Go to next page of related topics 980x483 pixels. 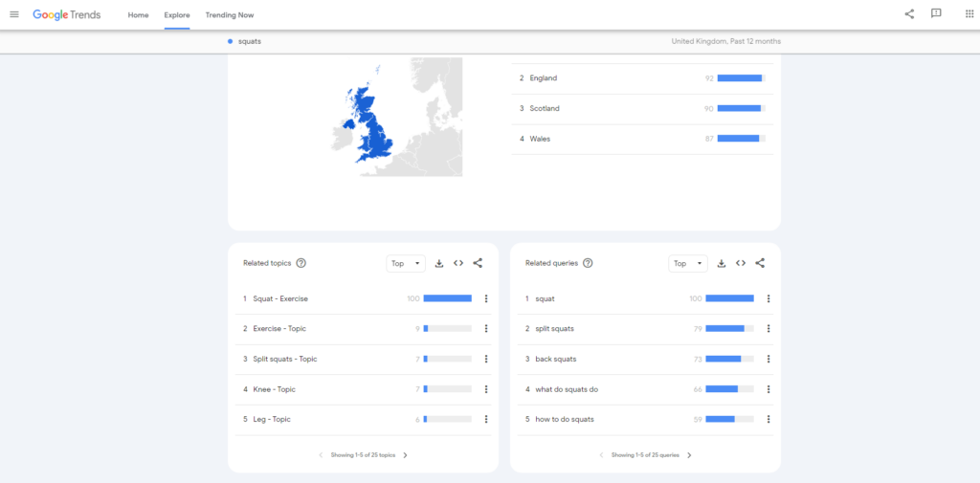pos(405,455)
